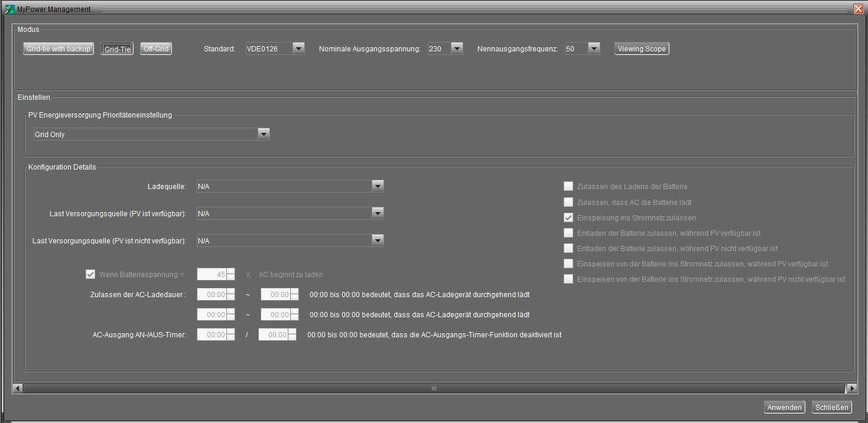Viewport: 868px width, 423px height.
Task: Open the Grid Only priority dropdown
Action: pyautogui.click(x=151, y=134)
